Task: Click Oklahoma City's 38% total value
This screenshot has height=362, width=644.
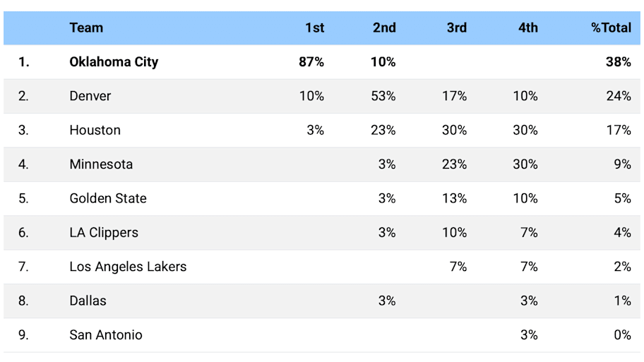Action: coord(618,62)
